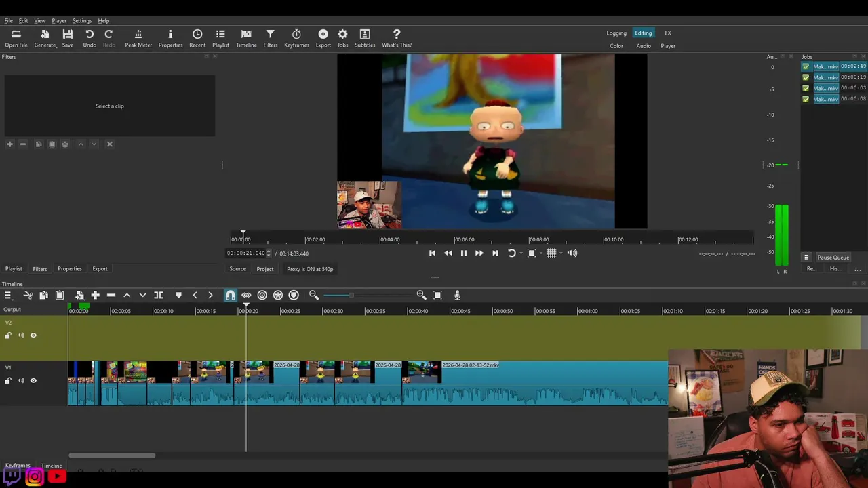Toggle the Ripple mode icon
This screenshot has height=488, width=868.
[262, 295]
